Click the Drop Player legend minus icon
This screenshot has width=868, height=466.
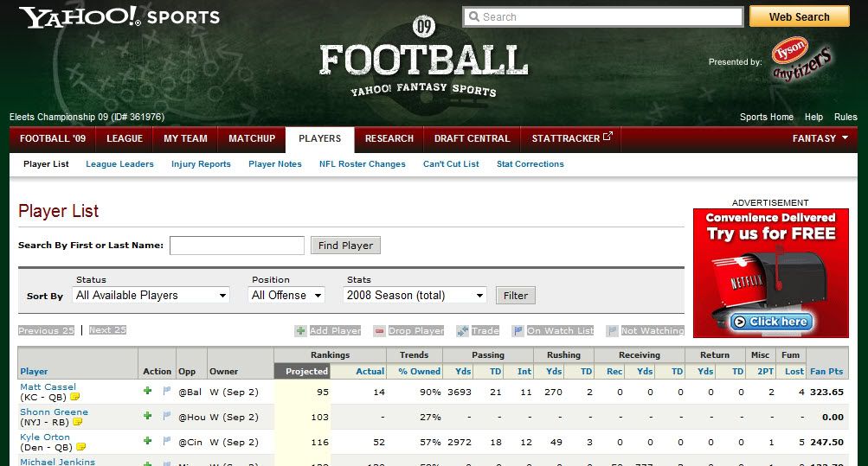pyautogui.click(x=379, y=330)
